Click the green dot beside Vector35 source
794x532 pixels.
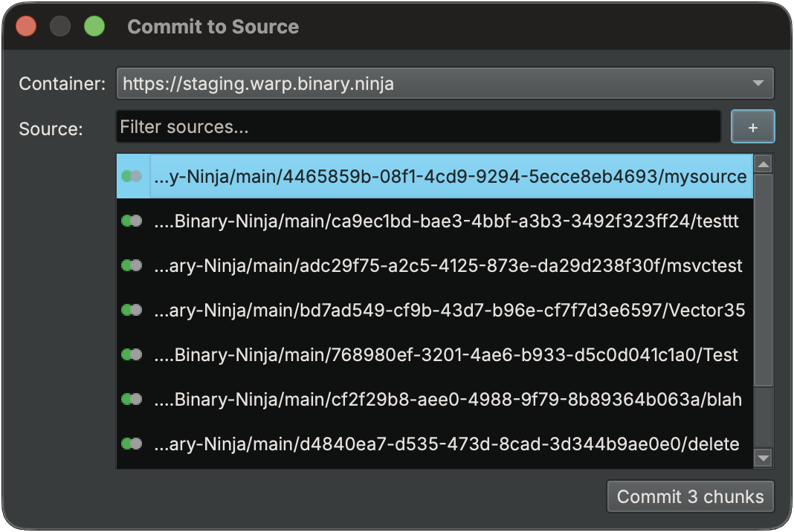click(x=132, y=310)
